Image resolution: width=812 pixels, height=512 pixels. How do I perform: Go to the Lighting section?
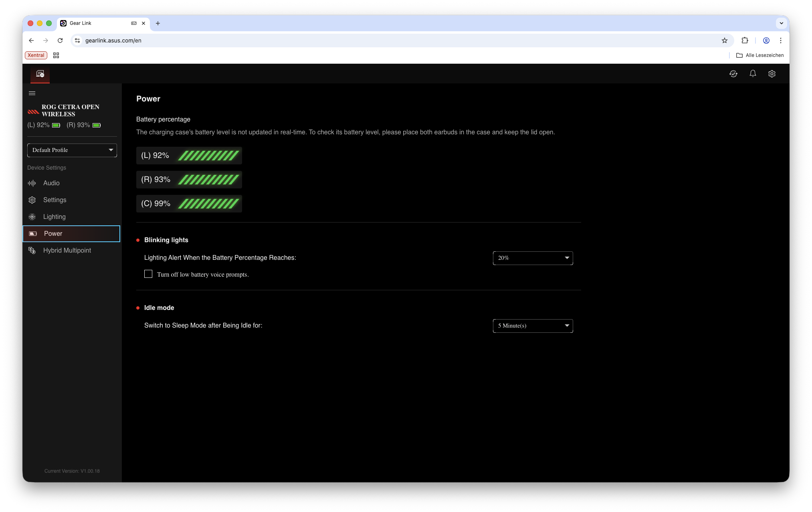point(54,217)
